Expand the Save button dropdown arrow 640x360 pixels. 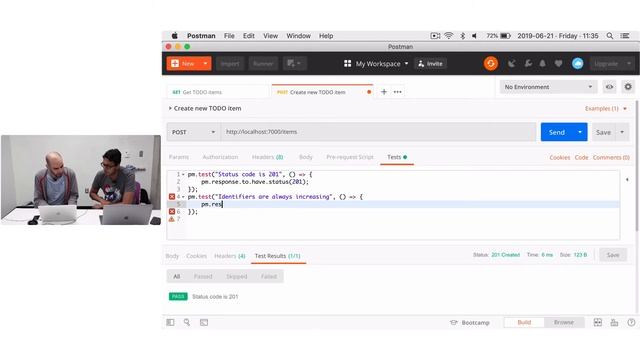[622, 132]
